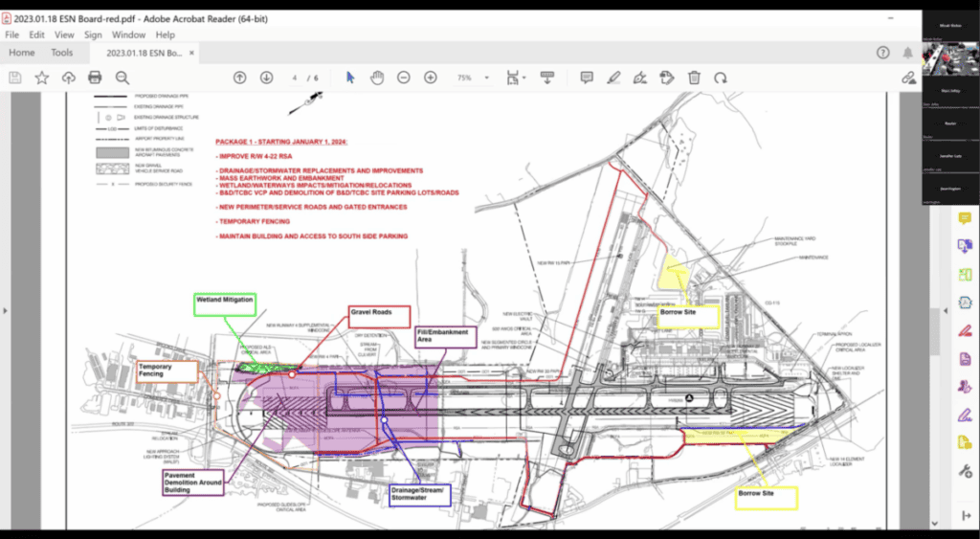The width and height of the screenshot is (980, 539).
Task: Switch to the Tools tab
Action: click(x=62, y=53)
